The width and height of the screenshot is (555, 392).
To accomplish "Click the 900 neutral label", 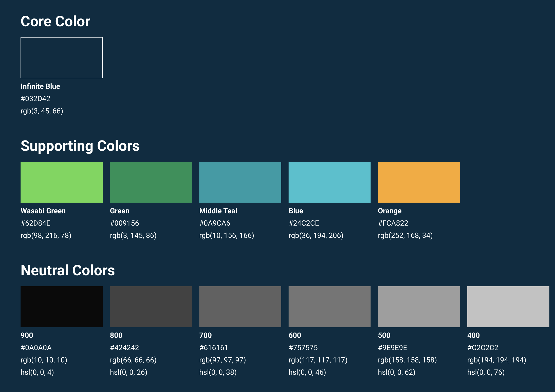I will pyautogui.click(x=27, y=335).
